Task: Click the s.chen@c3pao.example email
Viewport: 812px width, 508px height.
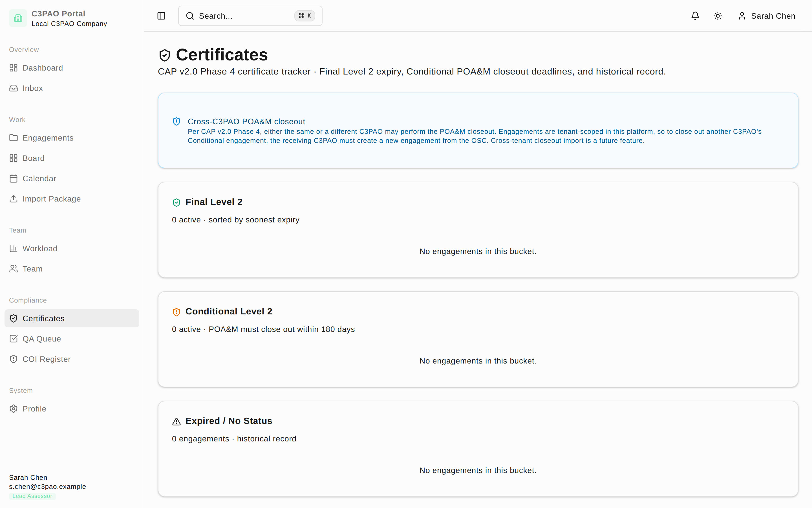Action: [x=47, y=487]
